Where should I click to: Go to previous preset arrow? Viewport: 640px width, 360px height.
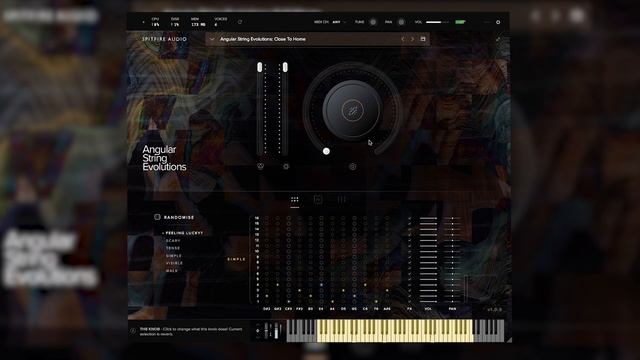click(403, 39)
